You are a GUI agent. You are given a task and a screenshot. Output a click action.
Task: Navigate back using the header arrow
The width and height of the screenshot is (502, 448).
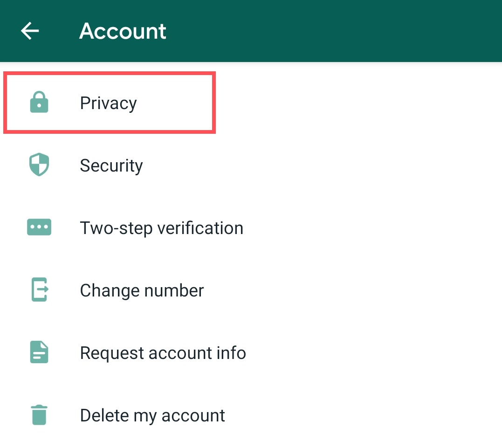coord(30,31)
